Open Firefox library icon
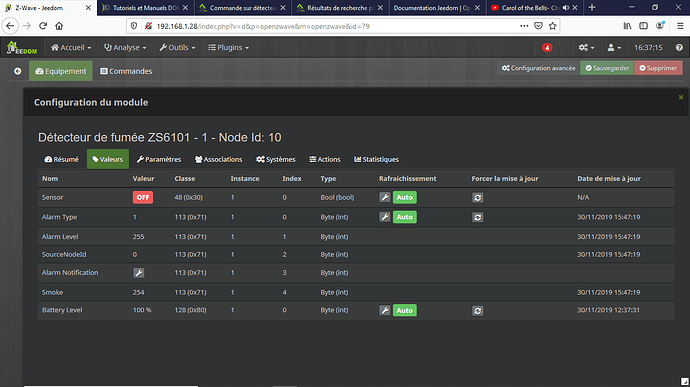This screenshot has height=387, width=690. point(627,26)
